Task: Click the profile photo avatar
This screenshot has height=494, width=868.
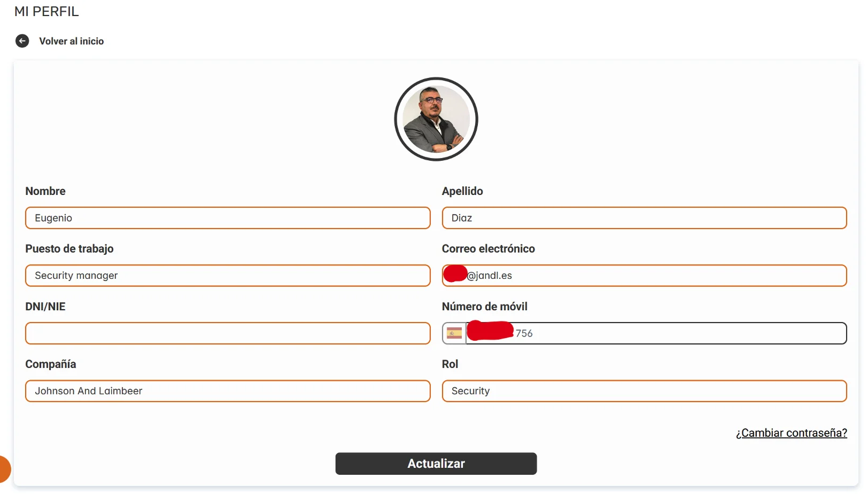Action: tap(436, 119)
